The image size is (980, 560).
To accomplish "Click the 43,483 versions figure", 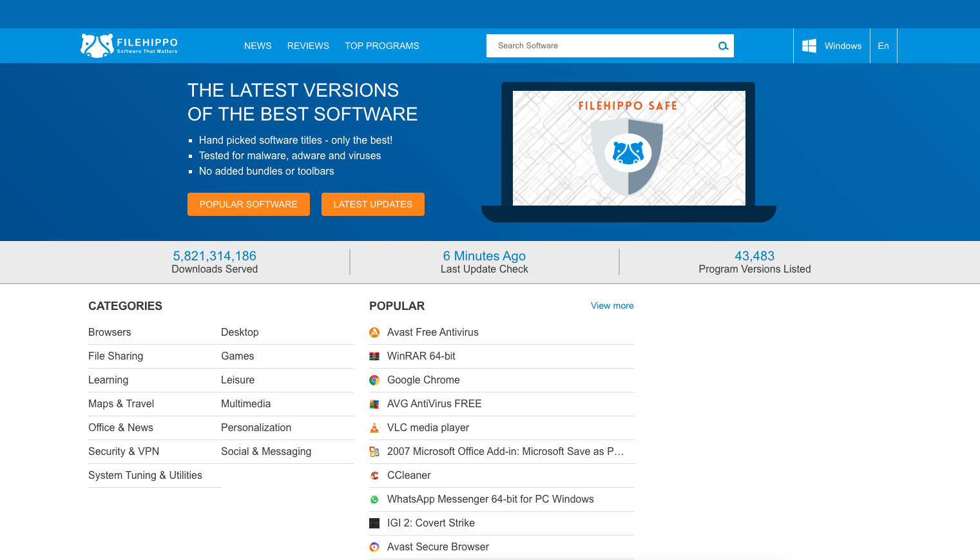I will (x=754, y=256).
